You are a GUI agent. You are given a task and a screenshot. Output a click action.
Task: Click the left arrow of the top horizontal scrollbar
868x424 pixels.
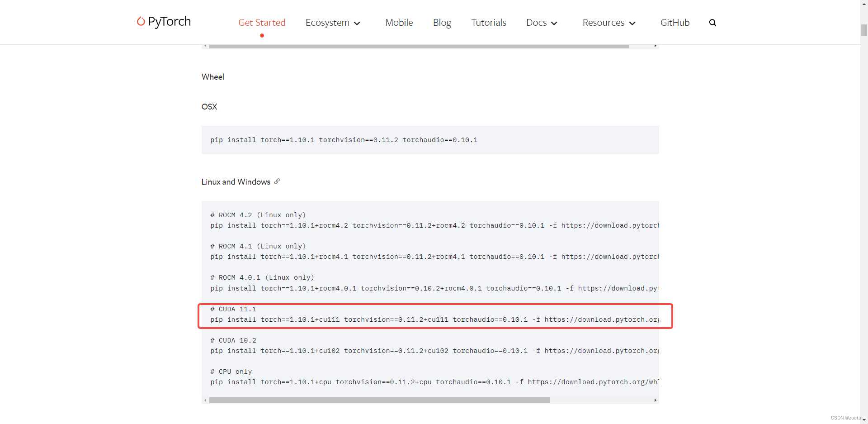[206, 46]
